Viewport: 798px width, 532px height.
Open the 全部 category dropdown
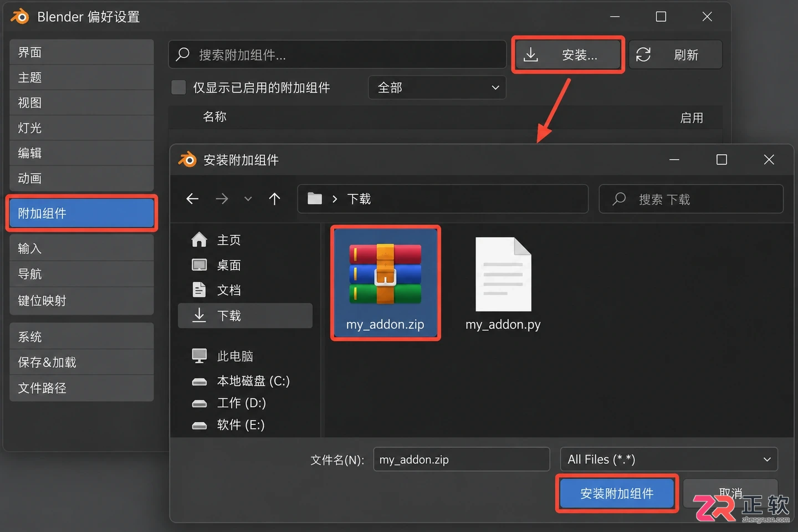(x=437, y=88)
